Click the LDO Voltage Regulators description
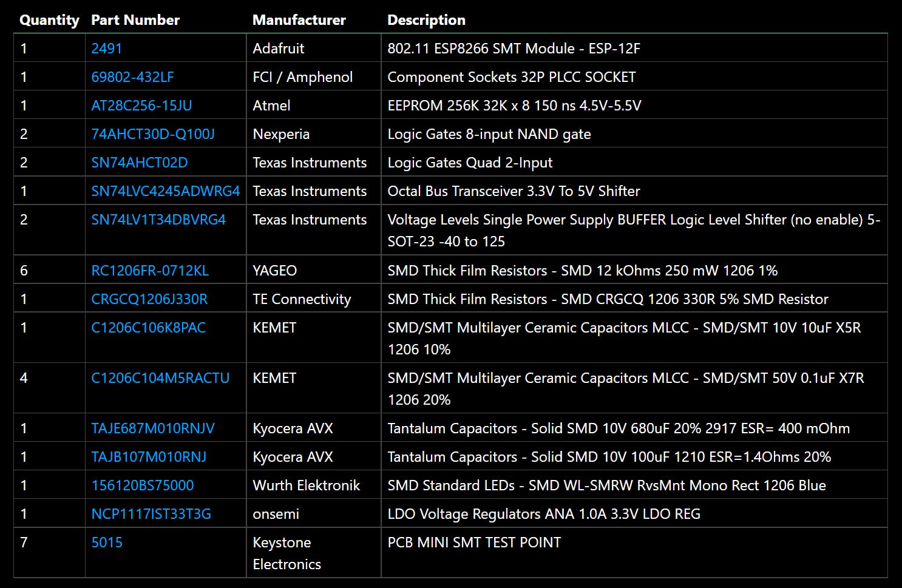 (x=544, y=514)
